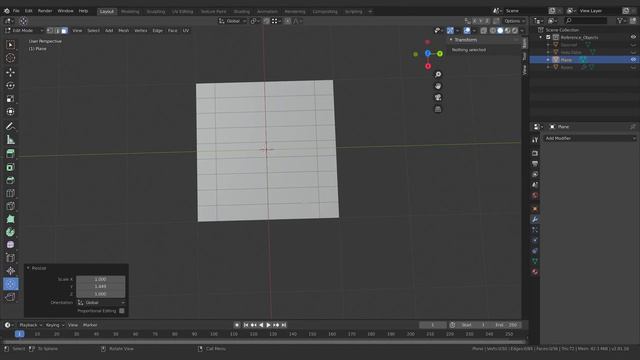Enable face select mode
The image size is (640, 360).
(x=64, y=30)
